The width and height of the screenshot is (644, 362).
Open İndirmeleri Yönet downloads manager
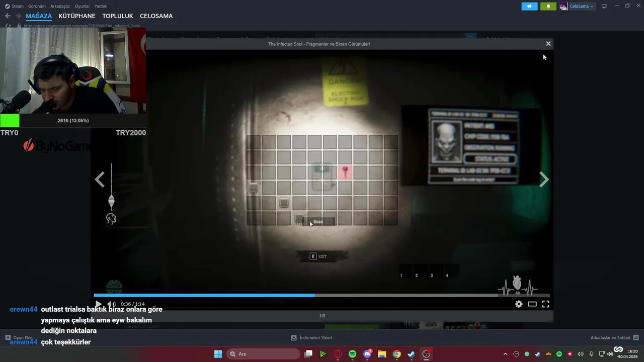[311, 338]
